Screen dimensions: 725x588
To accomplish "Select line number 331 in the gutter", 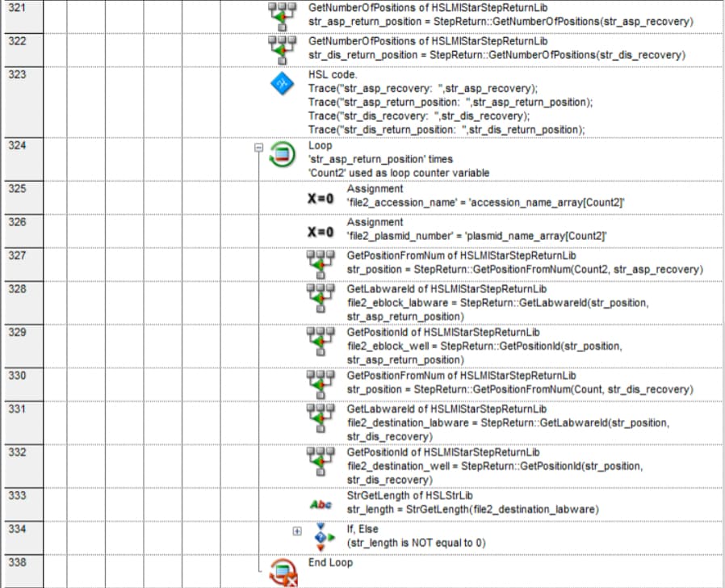I will pos(23,423).
